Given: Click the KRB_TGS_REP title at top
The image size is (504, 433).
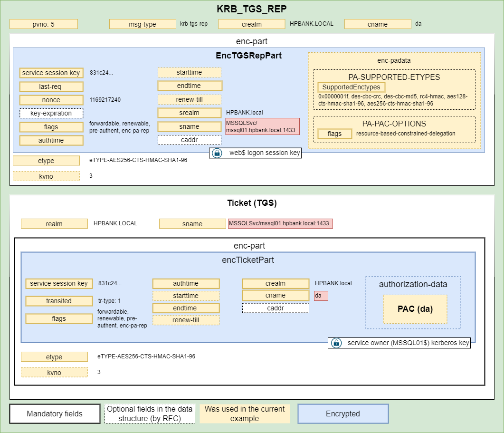Looking at the screenshot, I should pyautogui.click(x=252, y=9).
